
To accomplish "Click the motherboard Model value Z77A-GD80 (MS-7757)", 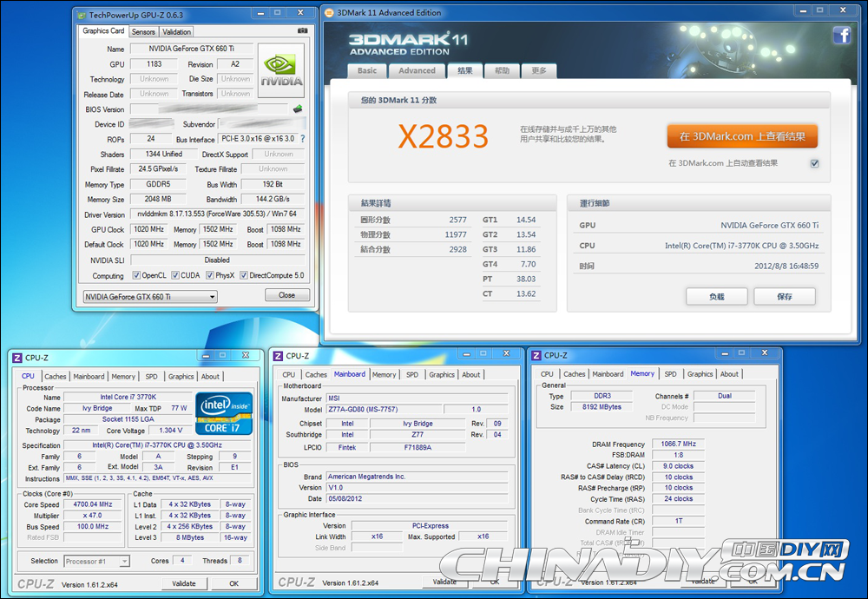I will click(385, 410).
